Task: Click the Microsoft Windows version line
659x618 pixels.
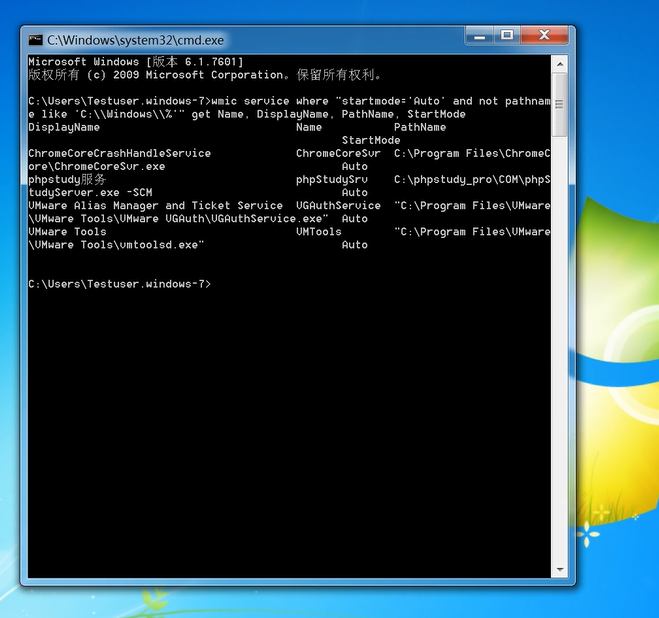Action: pyautogui.click(x=136, y=62)
